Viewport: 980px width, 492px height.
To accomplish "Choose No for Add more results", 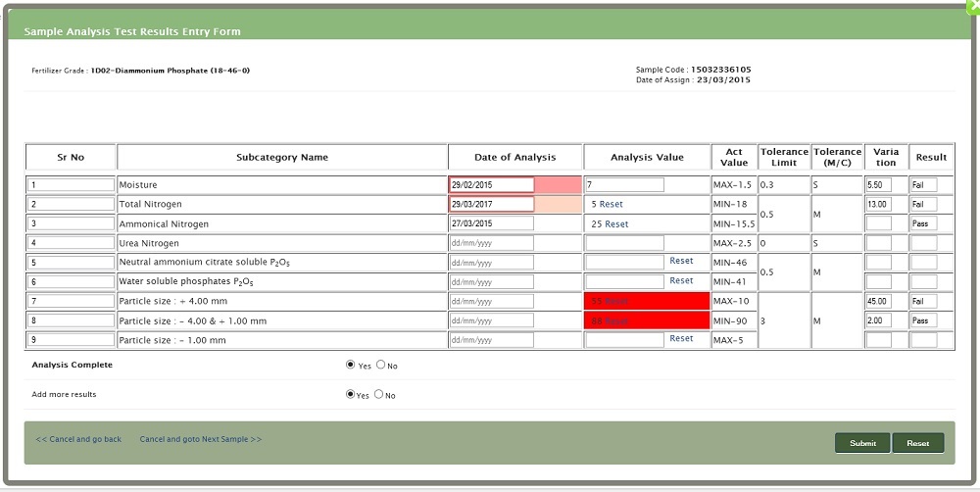I will pos(379,395).
